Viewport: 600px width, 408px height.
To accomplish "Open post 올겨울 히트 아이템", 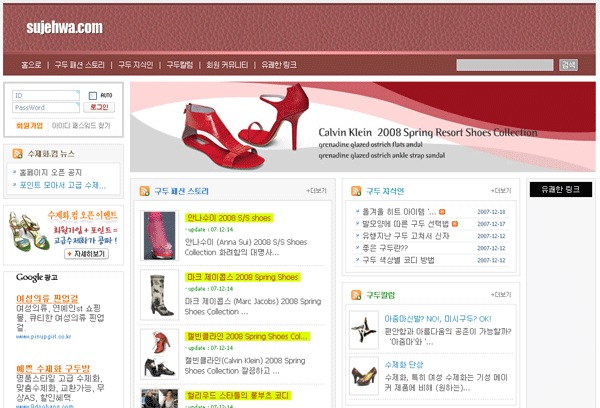I will click(x=399, y=212).
